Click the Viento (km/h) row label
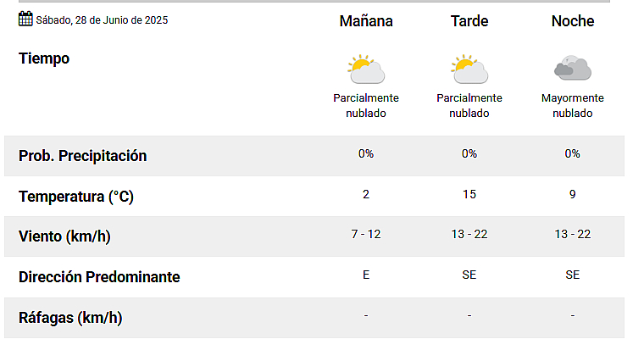 (64, 236)
